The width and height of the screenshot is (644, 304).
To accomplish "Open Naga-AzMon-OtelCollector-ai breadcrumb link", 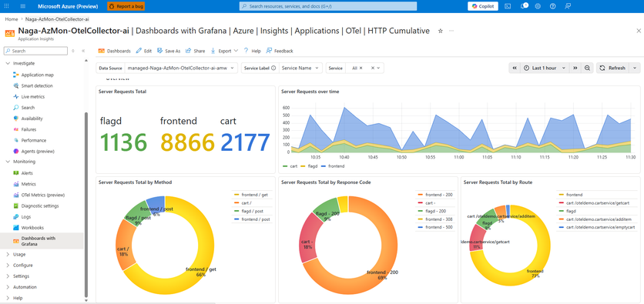I will pos(57,19).
